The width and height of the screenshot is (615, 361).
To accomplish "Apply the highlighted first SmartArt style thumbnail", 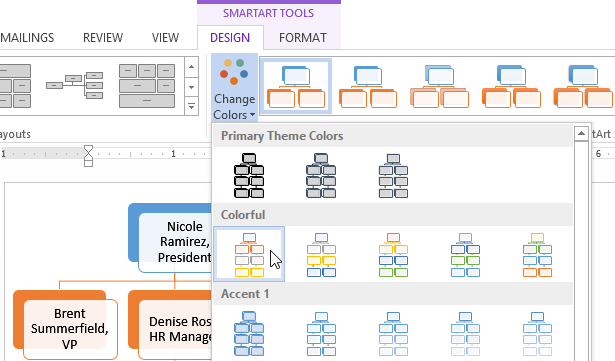I will pos(296,86).
